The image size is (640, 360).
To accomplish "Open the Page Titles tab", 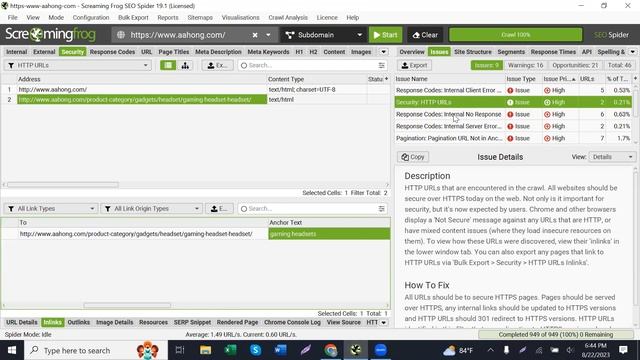I will 173,52.
